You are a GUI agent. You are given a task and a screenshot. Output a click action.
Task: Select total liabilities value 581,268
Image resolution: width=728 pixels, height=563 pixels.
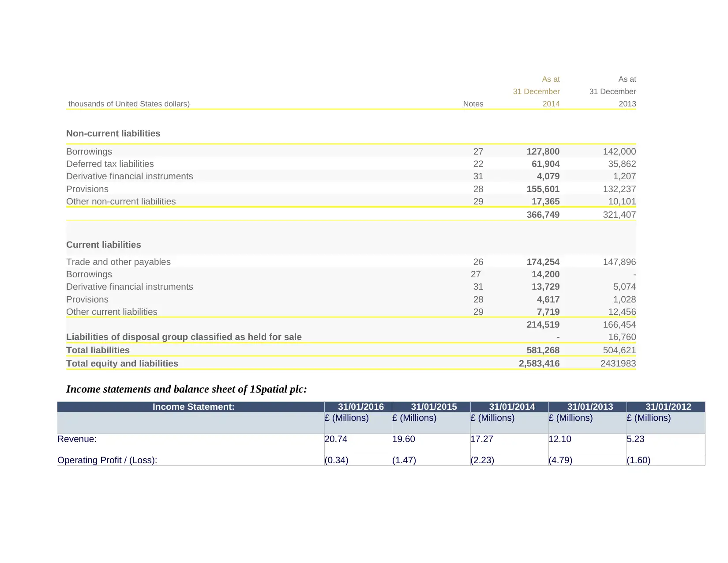click(543, 350)
